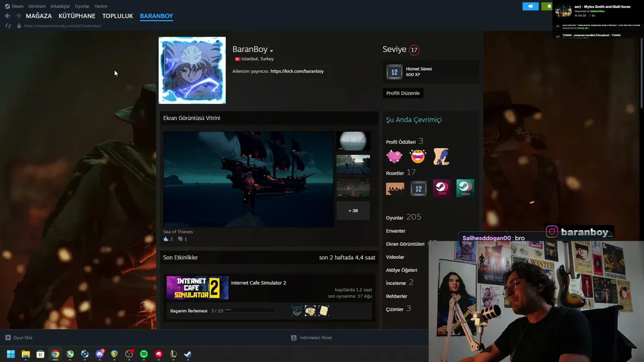This screenshot has width=644, height=362.
Task: Click the thumbs-up icon under Sea of Thieves
Action: [166, 239]
